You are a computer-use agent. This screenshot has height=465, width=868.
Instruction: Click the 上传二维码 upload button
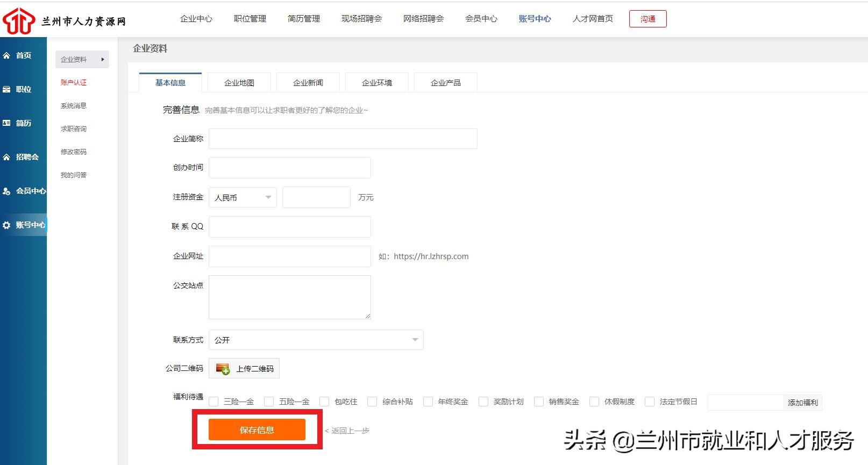click(x=244, y=369)
